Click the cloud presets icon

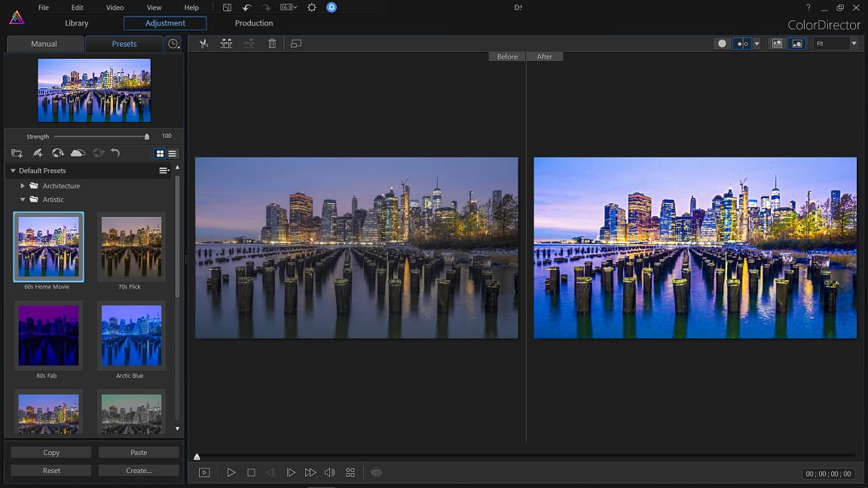78,153
